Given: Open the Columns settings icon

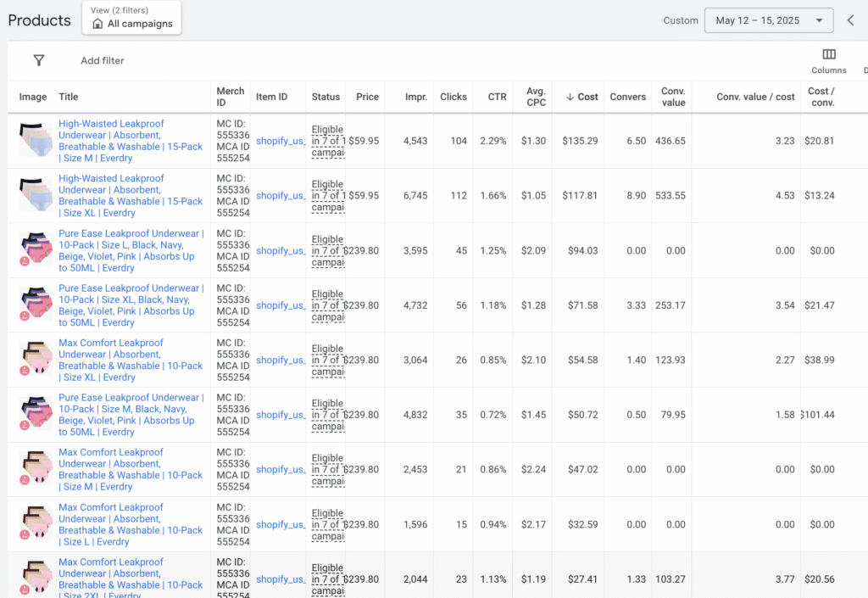Looking at the screenshot, I should (x=829, y=54).
